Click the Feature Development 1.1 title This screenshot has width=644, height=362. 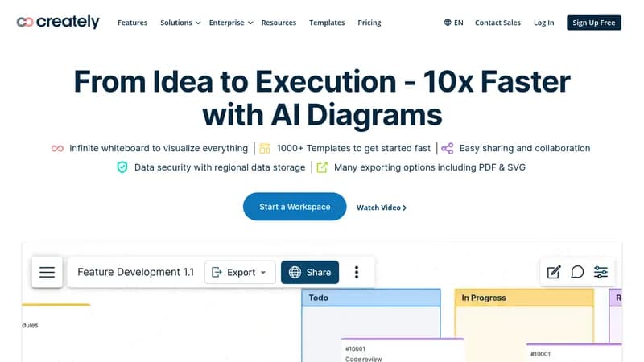tap(135, 272)
